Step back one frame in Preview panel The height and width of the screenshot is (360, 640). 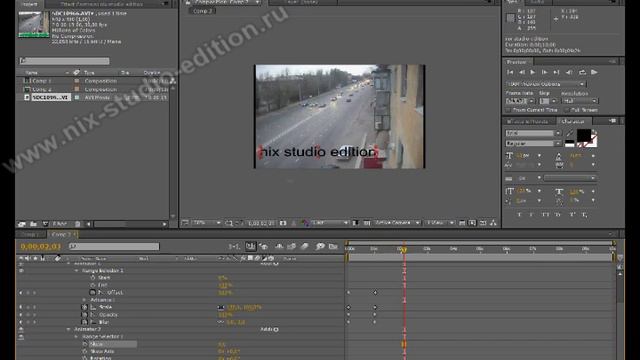[522, 72]
